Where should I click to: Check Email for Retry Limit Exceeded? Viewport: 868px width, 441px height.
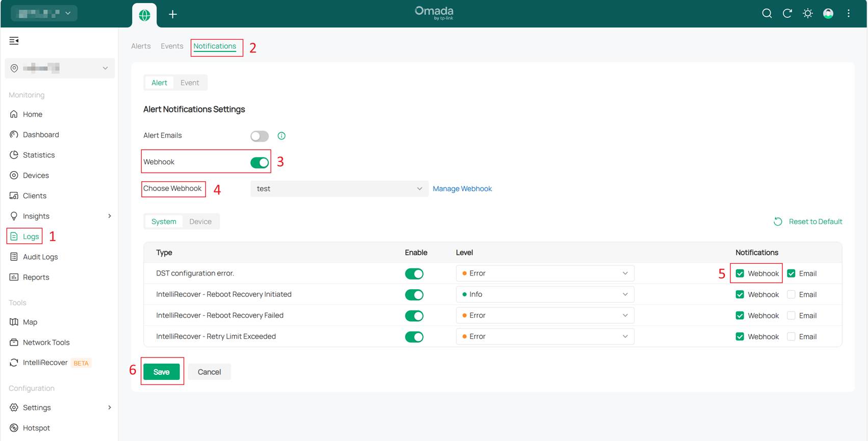coord(791,337)
